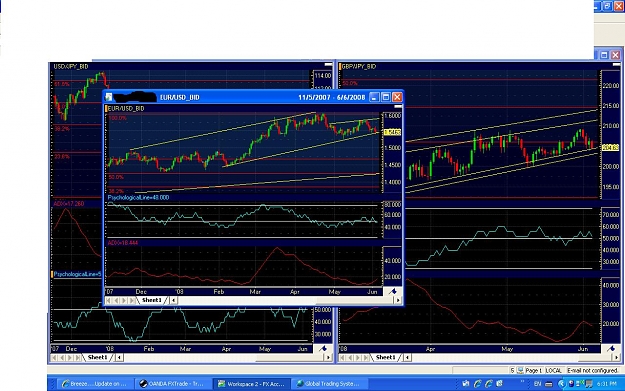Go to last sheet in EUR/USD window
This screenshot has width=625, height=391.
132,301
